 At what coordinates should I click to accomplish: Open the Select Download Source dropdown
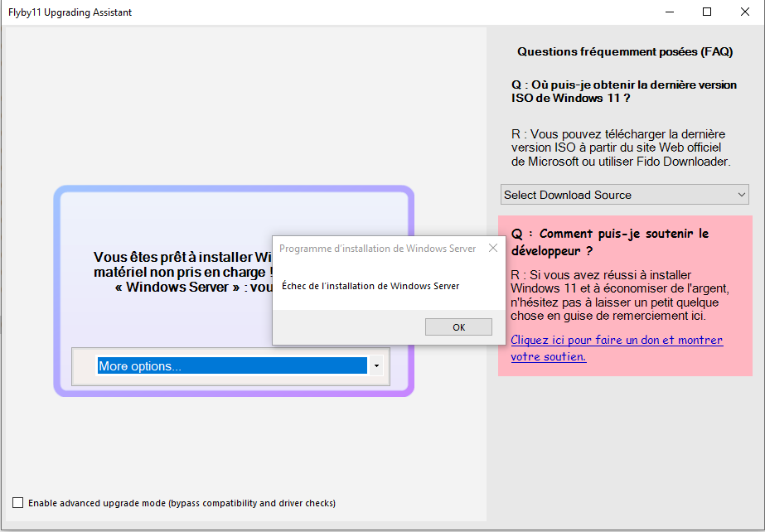[x=624, y=195]
